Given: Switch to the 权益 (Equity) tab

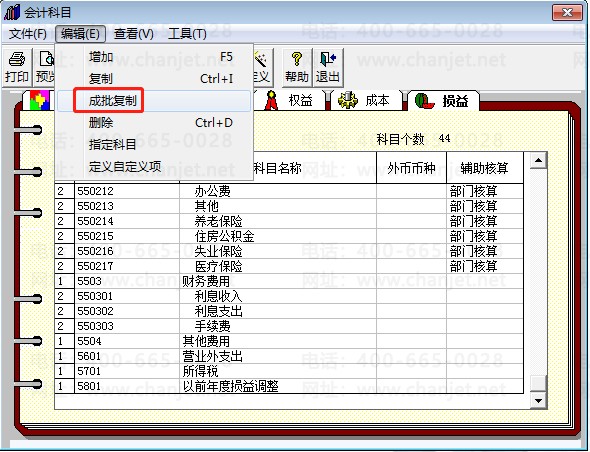Looking at the screenshot, I should point(290,101).
